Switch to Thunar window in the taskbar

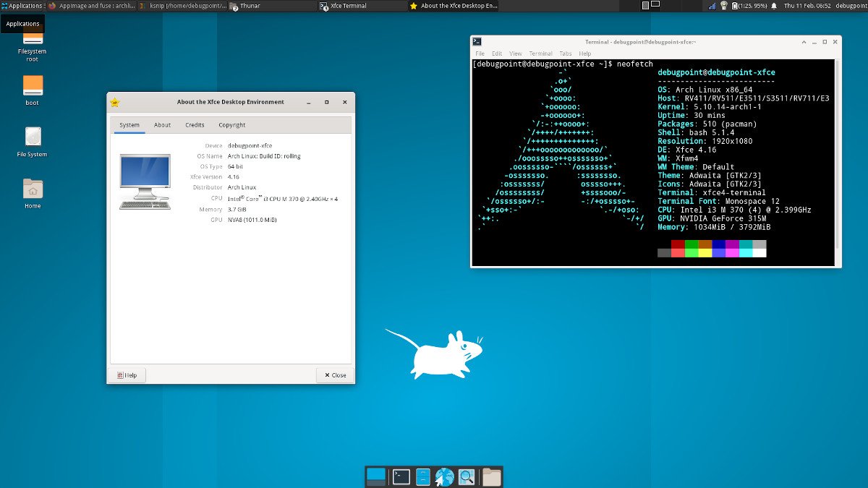pos(272,6)
